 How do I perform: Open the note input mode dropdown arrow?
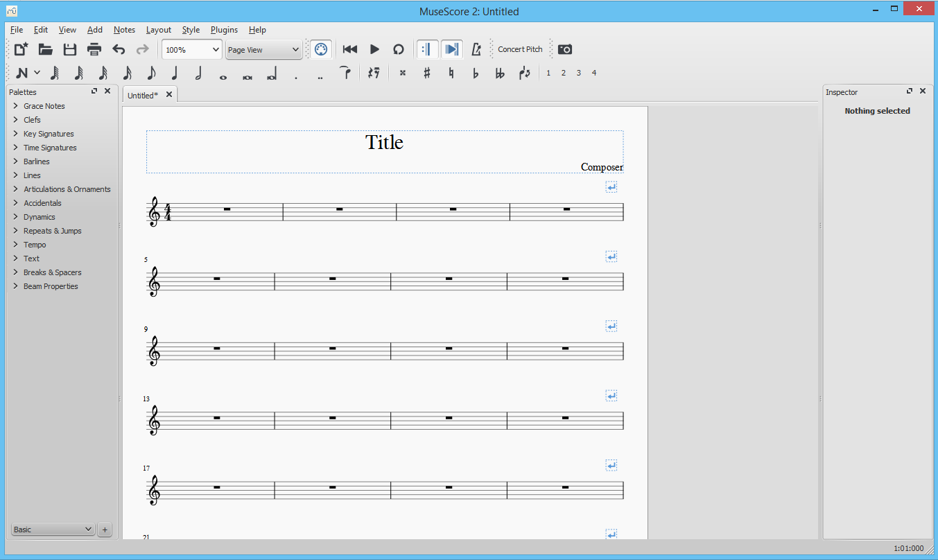37,73
